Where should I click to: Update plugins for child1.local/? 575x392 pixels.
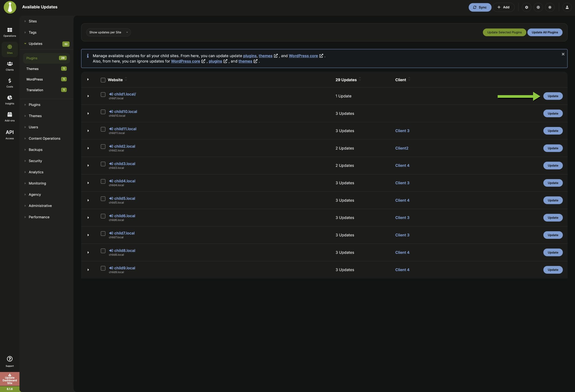click(x=553, y=96)
